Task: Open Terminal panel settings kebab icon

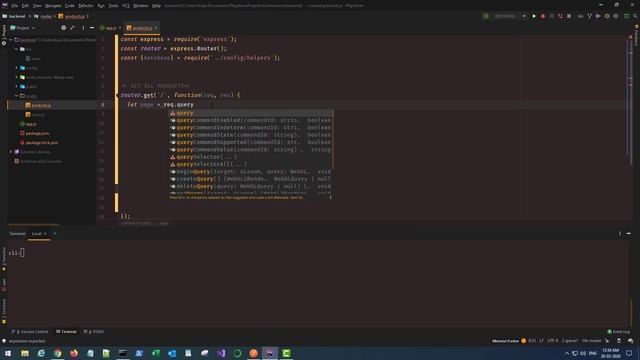Action: pos(620,233)
